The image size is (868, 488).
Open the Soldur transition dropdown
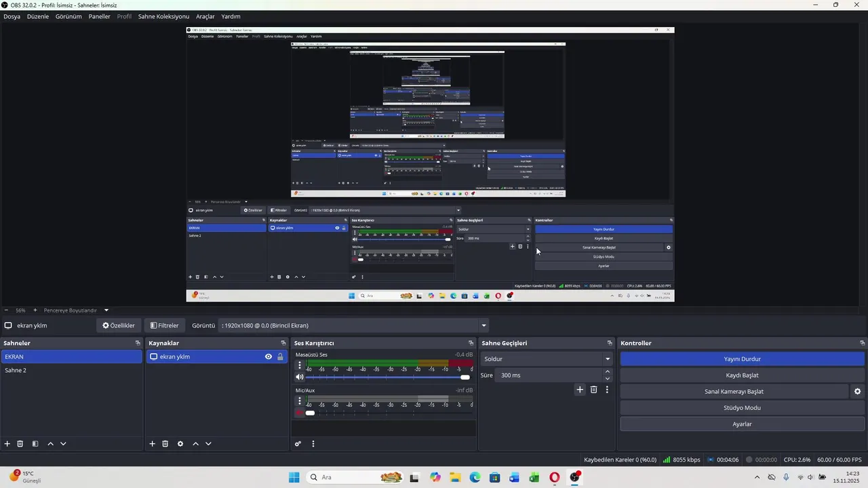click(x=546, y=359)
